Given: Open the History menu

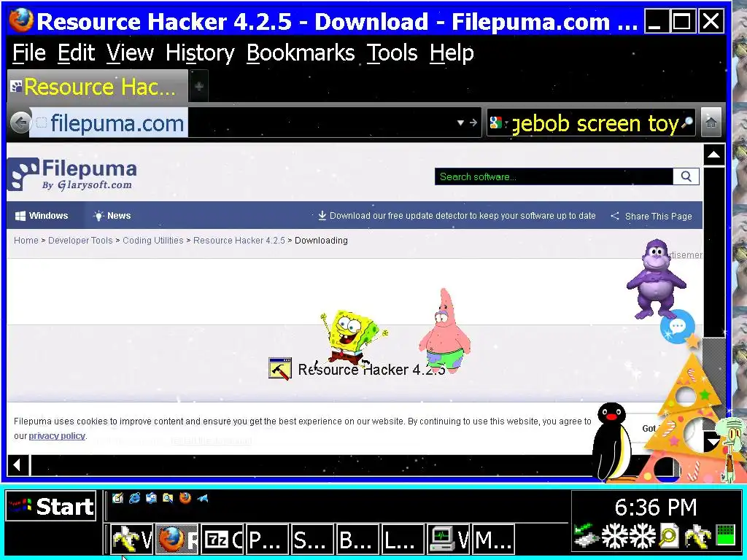Looking at the screenshot, I should [200, 52].
